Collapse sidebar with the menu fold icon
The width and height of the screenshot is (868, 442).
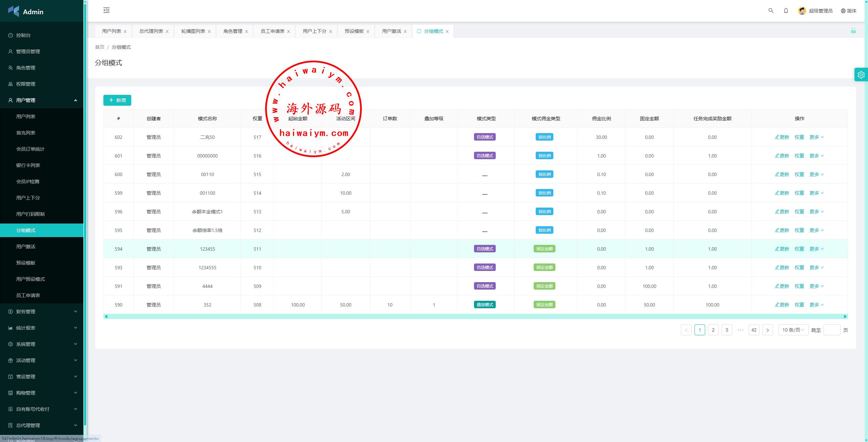(106, 10)
